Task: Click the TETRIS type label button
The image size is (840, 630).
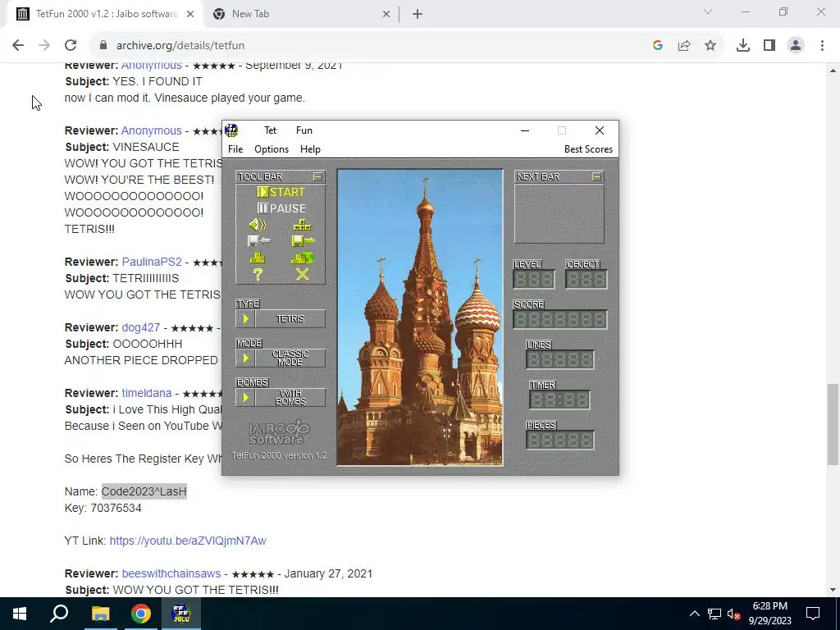Action: [x=290, y=319]
